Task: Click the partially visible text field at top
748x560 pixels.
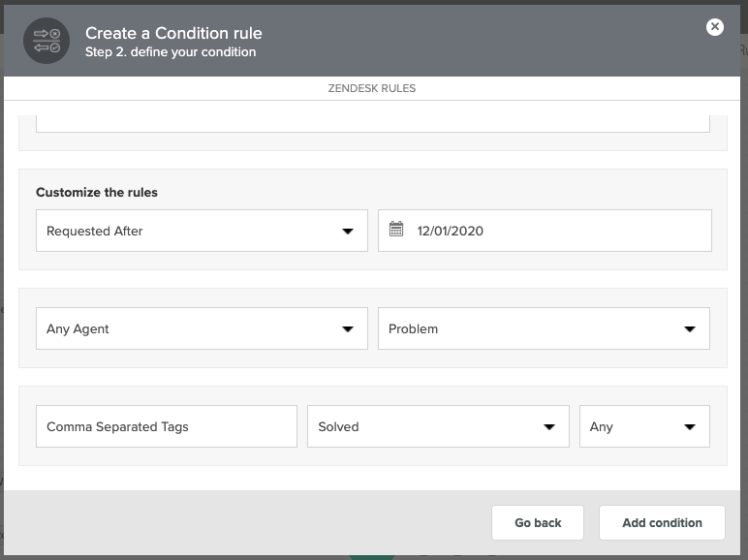Action: tap(373, 124)
